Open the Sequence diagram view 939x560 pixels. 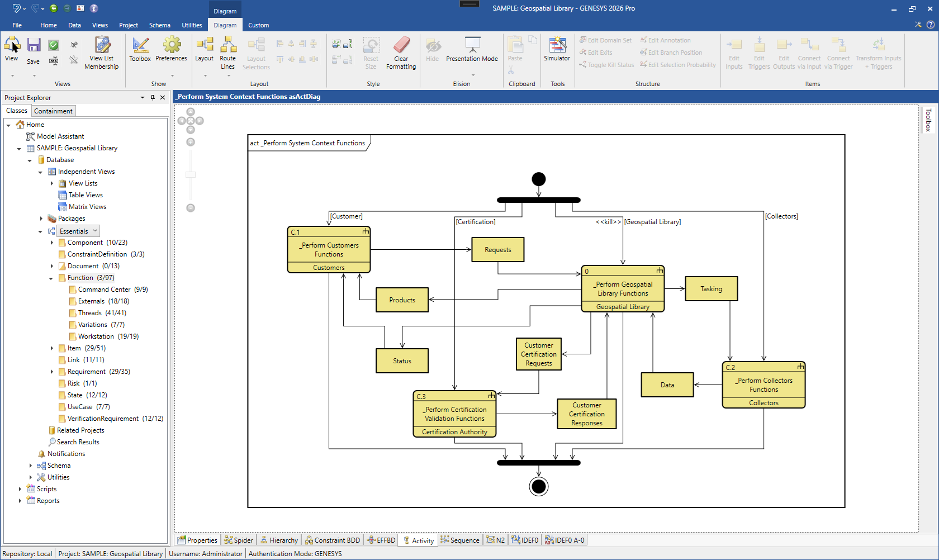pyautogui.click(x=460, y=540)
